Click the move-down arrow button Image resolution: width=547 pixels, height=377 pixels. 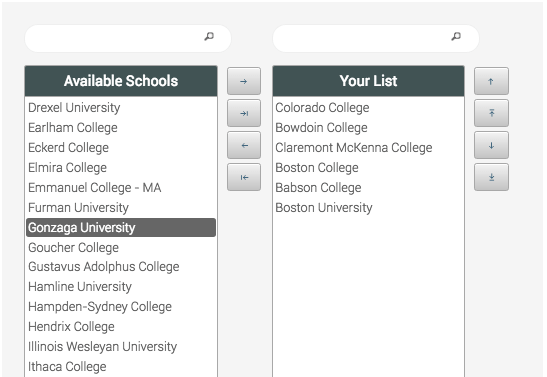[491, 145]
